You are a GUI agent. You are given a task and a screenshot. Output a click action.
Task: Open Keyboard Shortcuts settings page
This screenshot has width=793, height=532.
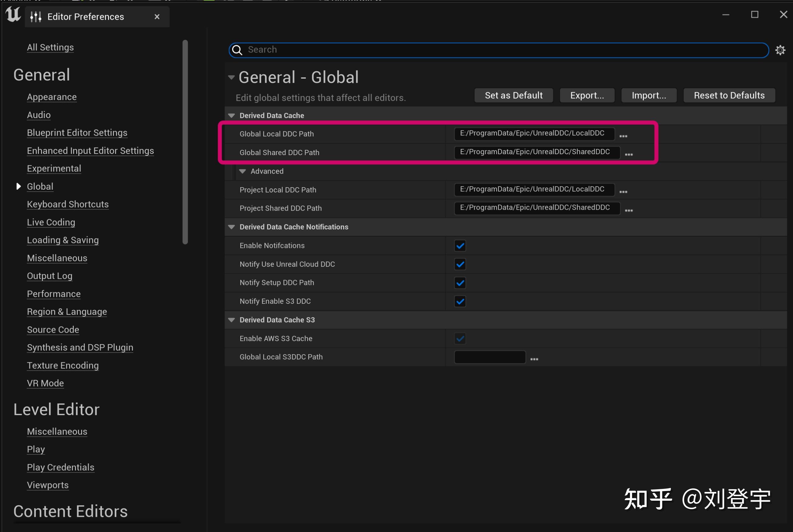pyautogui.click(x=67, y=204)
